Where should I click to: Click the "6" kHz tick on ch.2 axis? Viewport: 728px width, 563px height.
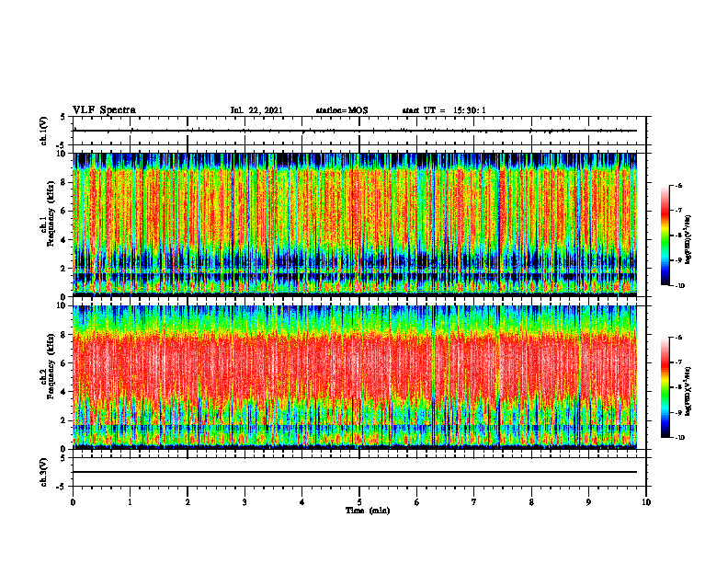click(x=64, y=363)
